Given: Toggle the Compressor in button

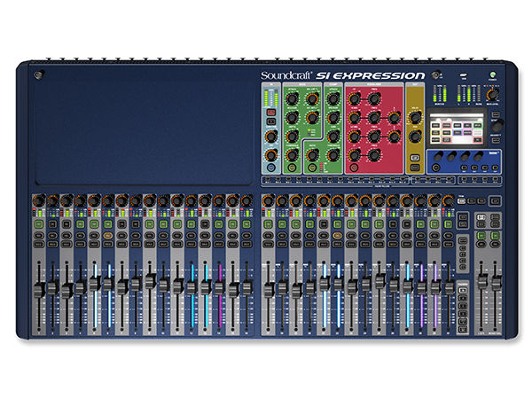Looking at the screenshot, I should 312,168.
